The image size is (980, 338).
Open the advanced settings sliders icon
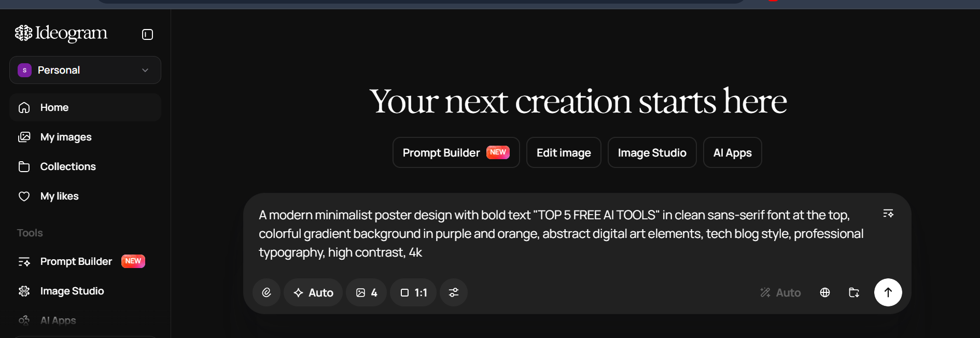click(x=454, y=292)
